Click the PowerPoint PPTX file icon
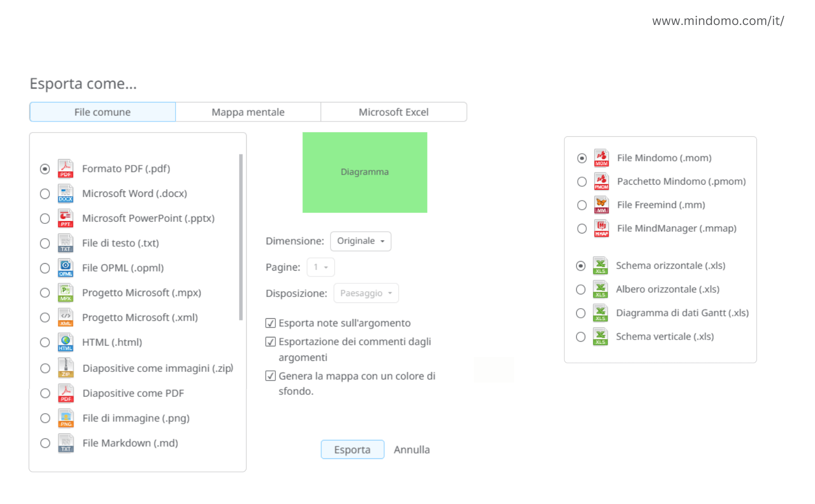The height and width of the screenshot is (504, 815). (x=65, y=219)
